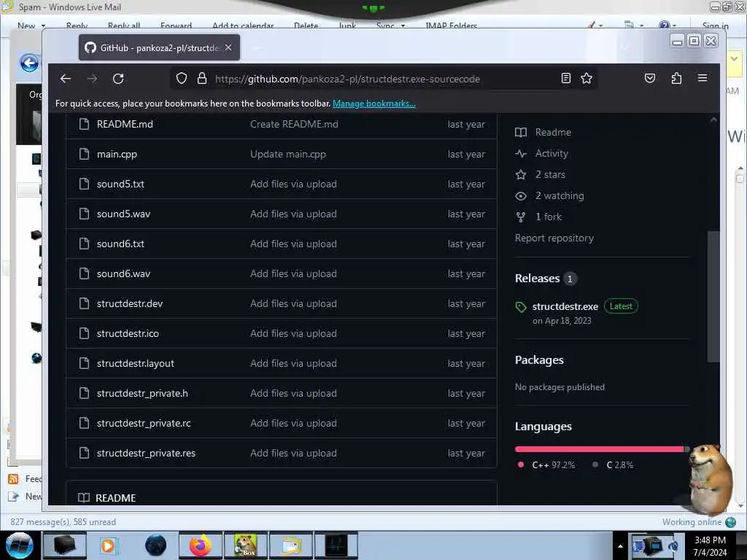
Task: Click Delete in Windows Live Mail toolbar
Action: pyautogui.click(x=306, y=26)
